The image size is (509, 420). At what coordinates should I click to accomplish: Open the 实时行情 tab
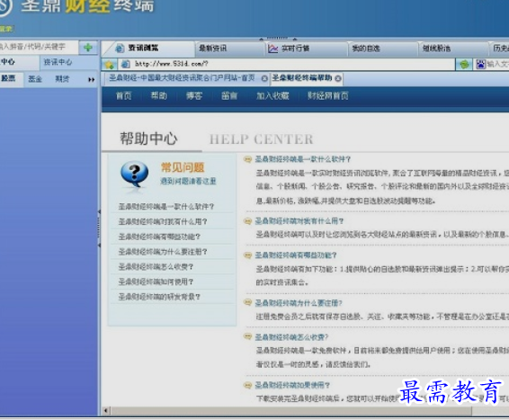[x=307, y=49]
